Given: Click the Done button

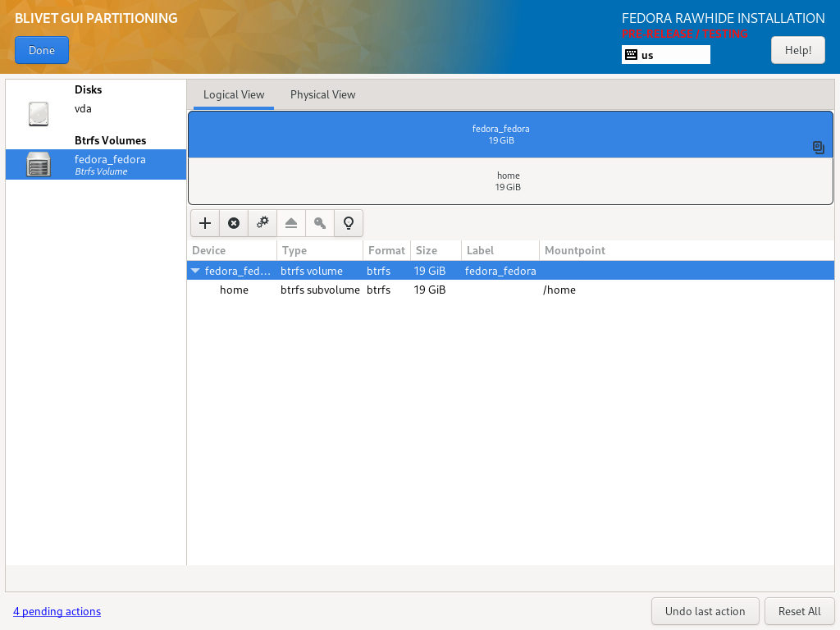Looking at the screenshot, I should (x=42, y=50).
